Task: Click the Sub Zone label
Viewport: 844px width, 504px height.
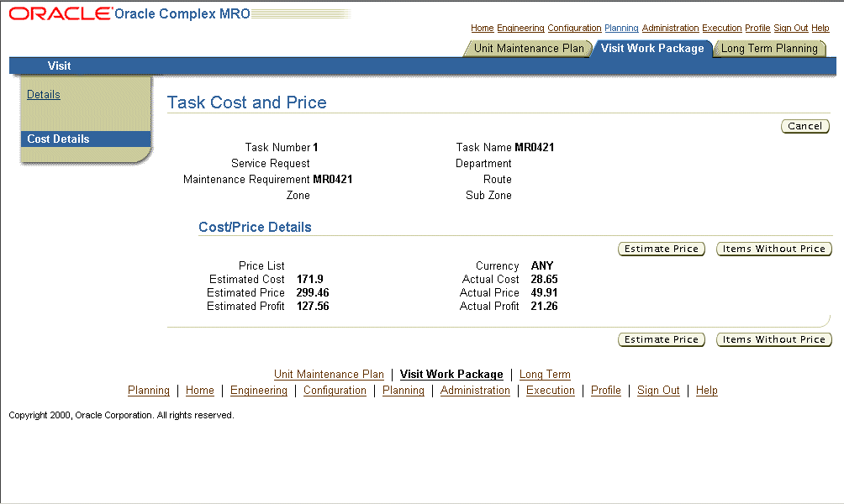Action: click(488, 195)
